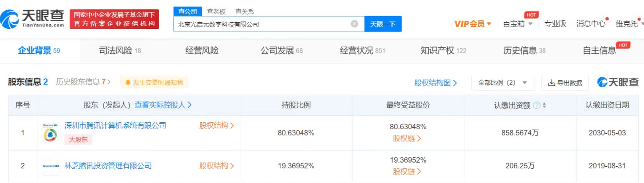Select the 企业背景 tab
Viewport: 644px width, 183px height.
[39, 50]
